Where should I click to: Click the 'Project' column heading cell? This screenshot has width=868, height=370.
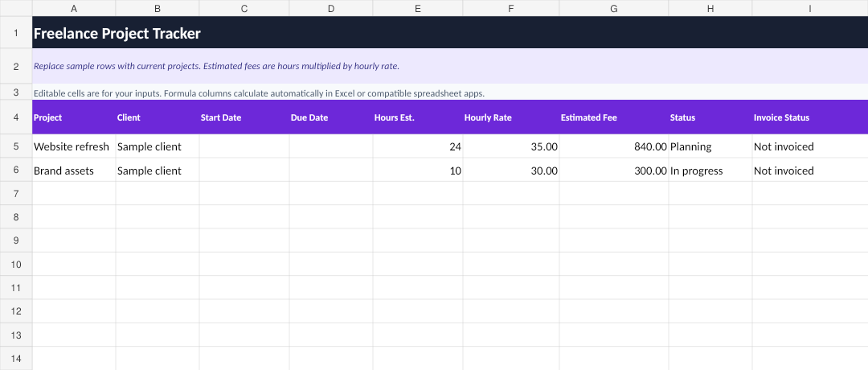74,117
